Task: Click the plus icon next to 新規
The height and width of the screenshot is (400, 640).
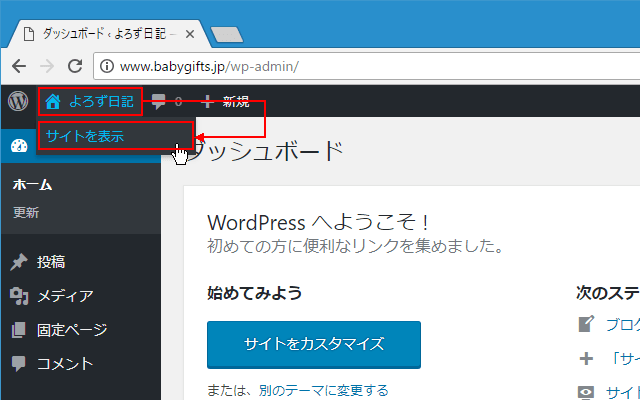Action: 208,101
